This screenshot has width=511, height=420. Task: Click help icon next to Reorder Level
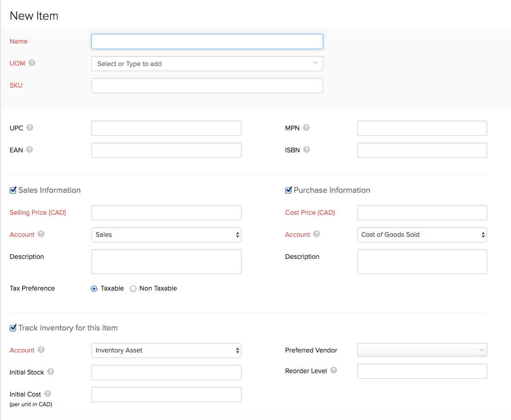[x=334, y=370]
